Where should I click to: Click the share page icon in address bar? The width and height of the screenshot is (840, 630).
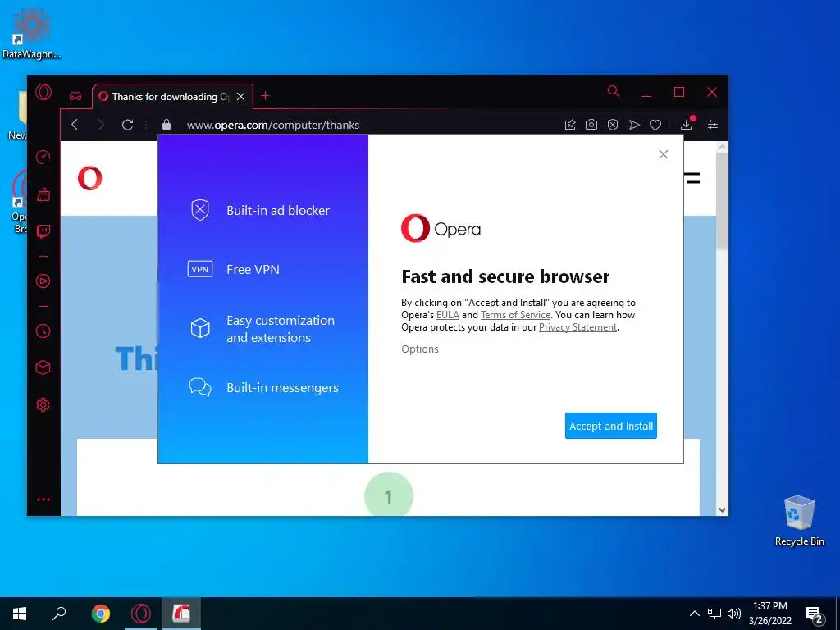tap(570, 125)
